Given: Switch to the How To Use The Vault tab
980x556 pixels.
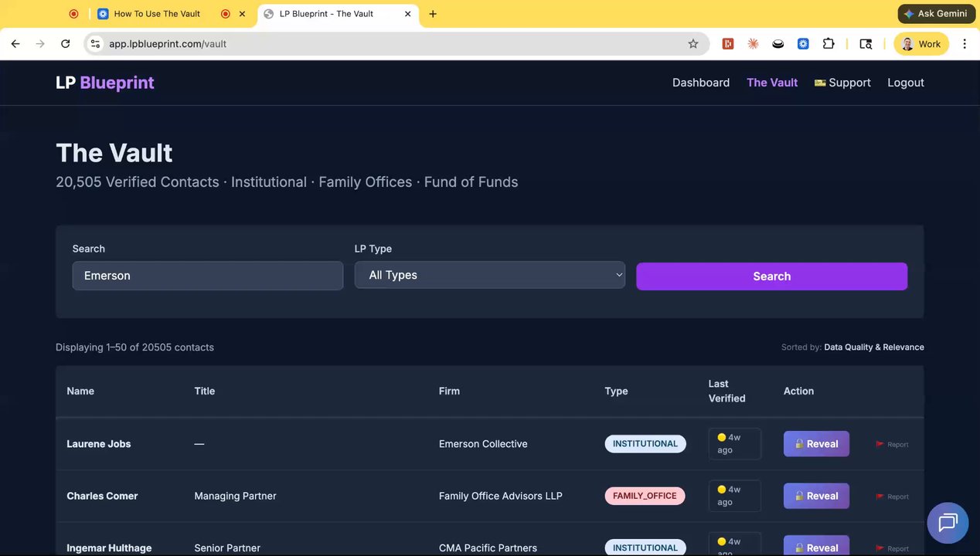Looking at the screenshot, I should click(157, 14).
